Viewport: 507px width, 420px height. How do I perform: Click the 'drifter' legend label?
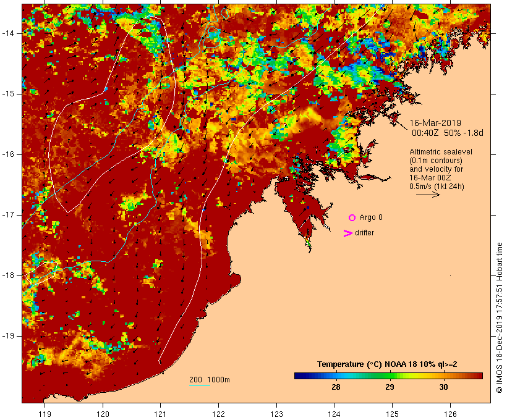click(x=364, y=233)
